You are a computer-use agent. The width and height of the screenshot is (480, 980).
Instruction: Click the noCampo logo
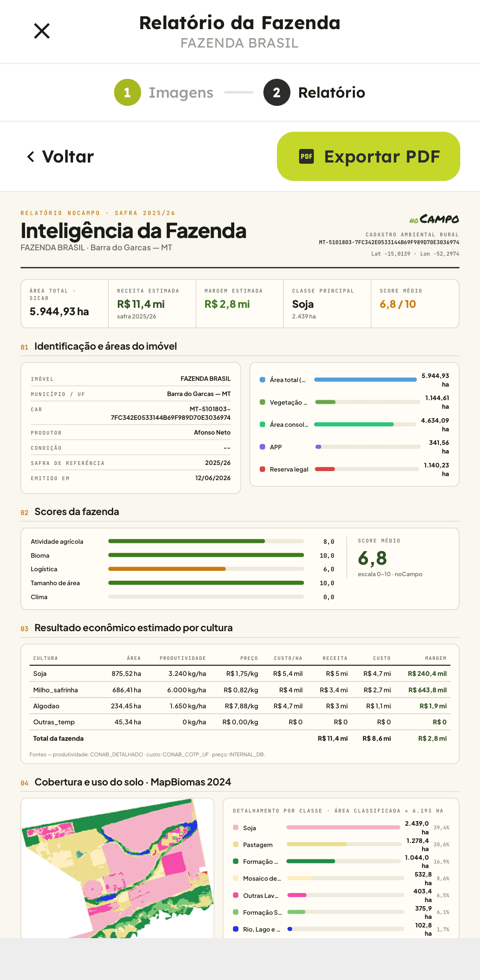tap(434, 219)
